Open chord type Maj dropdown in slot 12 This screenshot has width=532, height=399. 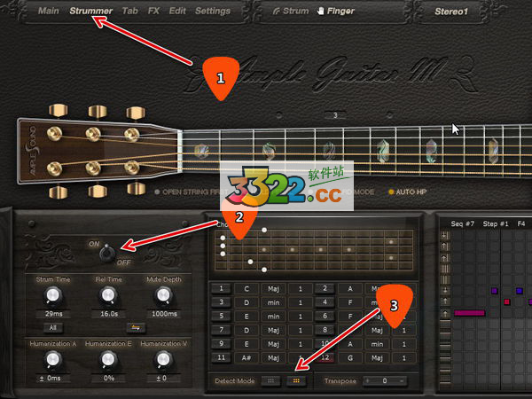pyautogui.click(x=377, y=357)
